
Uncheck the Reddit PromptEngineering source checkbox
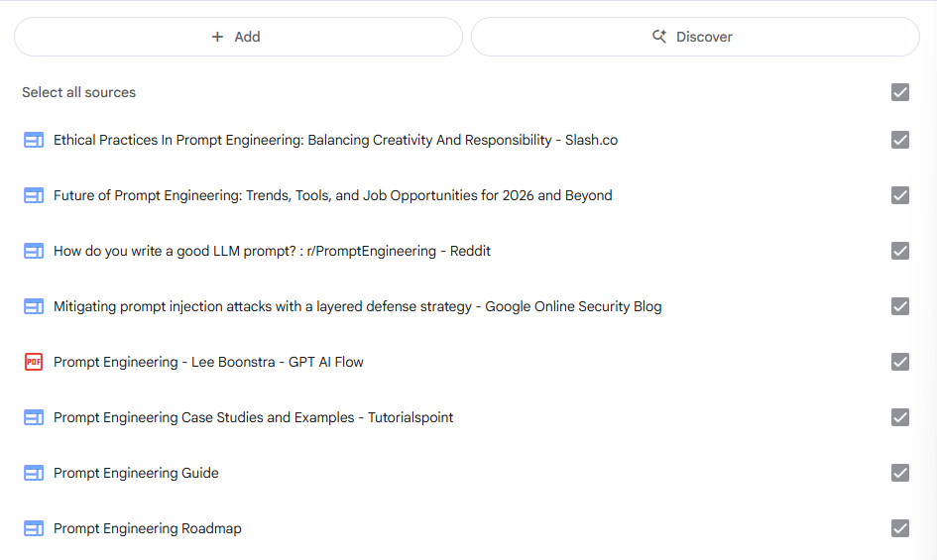[x=899, y=251]
